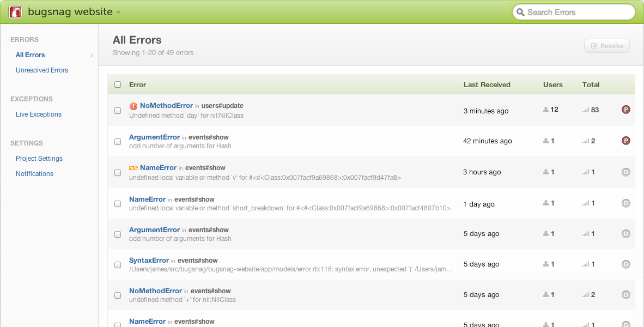Click total bars icon on 42 minutes ago row

pos(586,141)
